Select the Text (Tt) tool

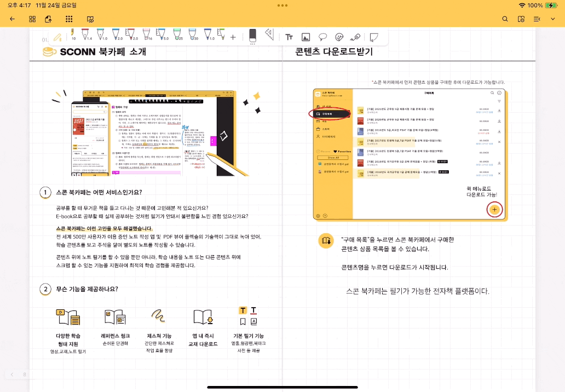click(x=289, y=37)
